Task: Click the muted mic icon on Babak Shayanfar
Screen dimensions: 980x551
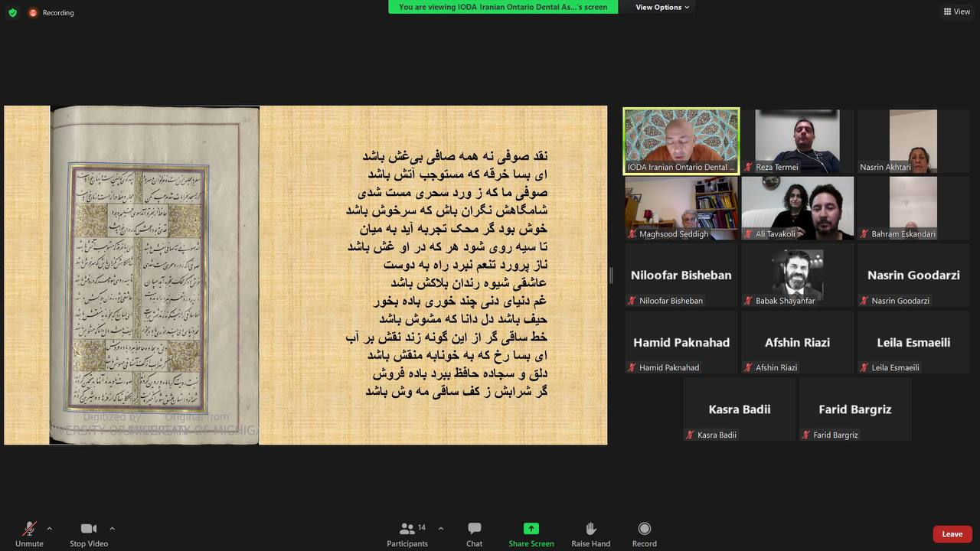Action: click(x=749, y=301)
